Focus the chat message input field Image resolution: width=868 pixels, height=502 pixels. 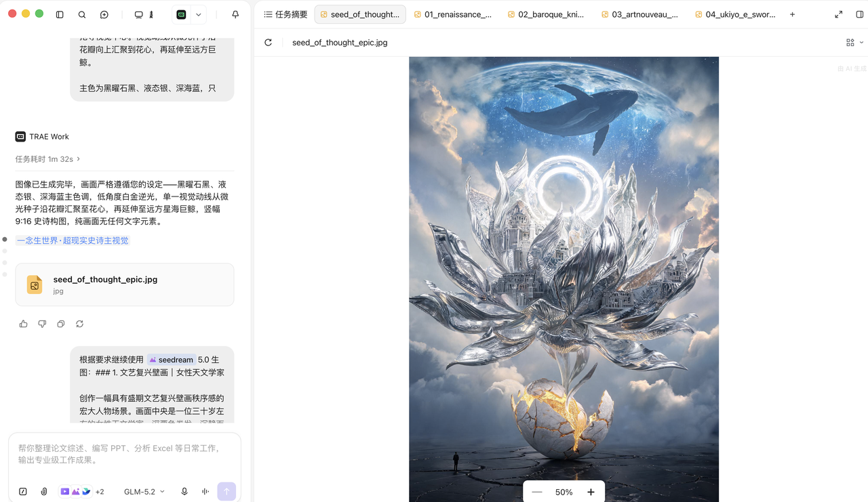pyautogui.click(x=125, y=454)
